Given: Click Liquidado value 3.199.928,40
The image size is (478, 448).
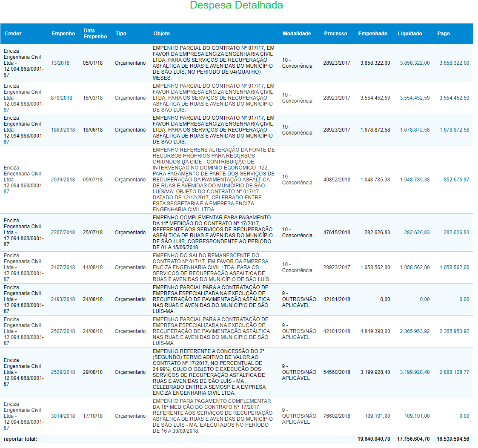Looking at the screenshot, I should click(x=415, y=372).
